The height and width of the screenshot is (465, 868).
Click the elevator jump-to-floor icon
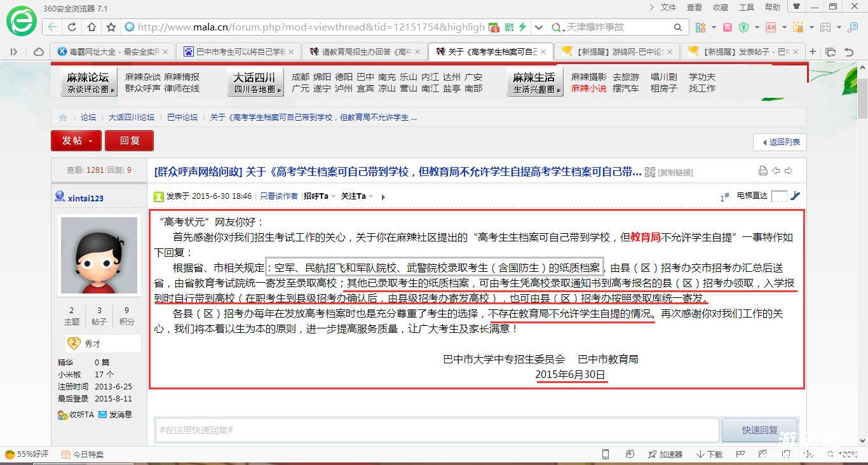coord(795,196)
